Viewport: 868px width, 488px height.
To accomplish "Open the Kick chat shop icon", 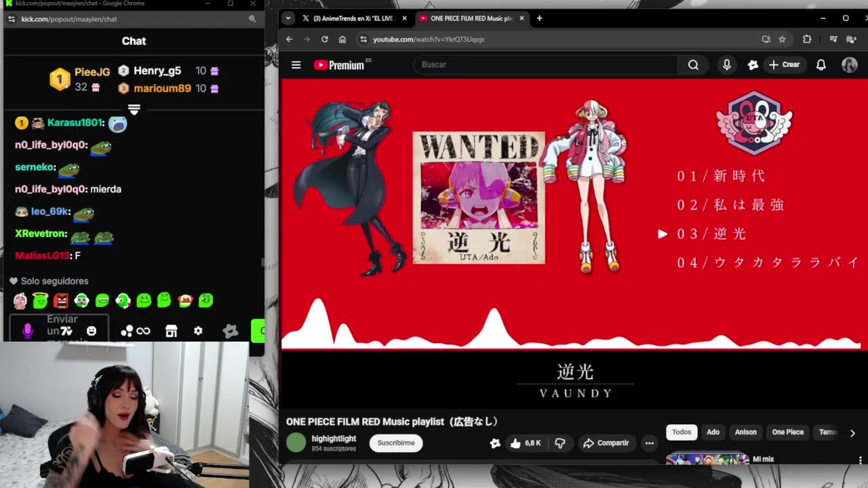I will (x=172, y=331).
